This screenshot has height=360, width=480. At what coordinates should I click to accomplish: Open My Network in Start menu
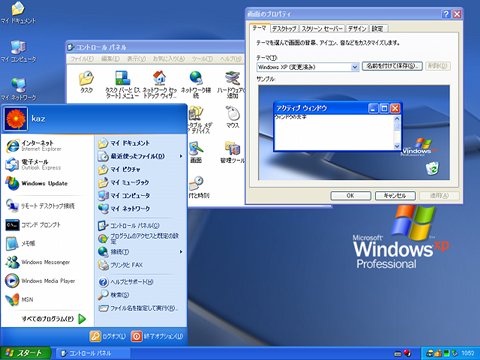124,208
